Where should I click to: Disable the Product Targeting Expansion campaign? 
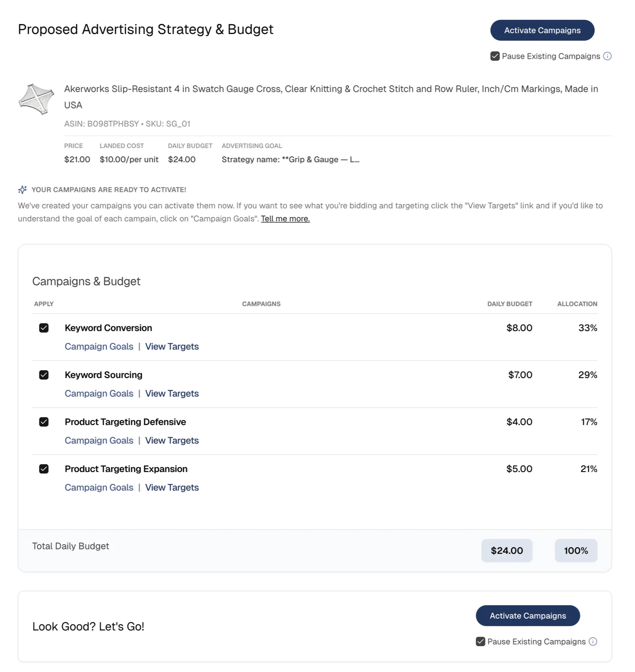(x=44, y=468)
